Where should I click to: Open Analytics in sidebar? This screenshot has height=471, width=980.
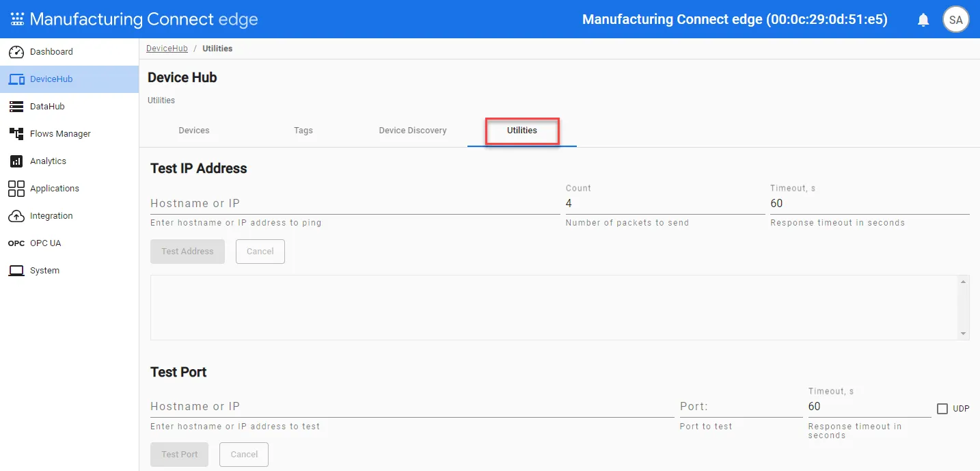pyautogui.click(x=69, y=161)
